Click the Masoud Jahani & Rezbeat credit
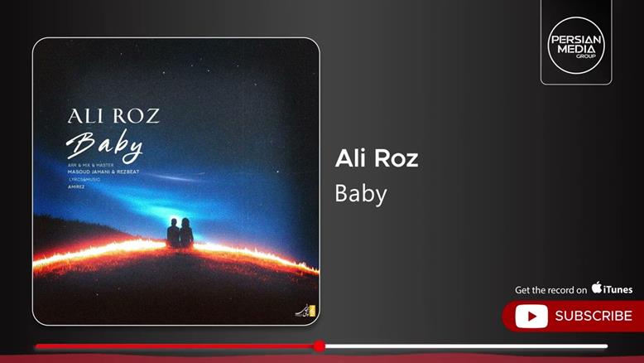The image size is (644, 363). tap(103, 172)
